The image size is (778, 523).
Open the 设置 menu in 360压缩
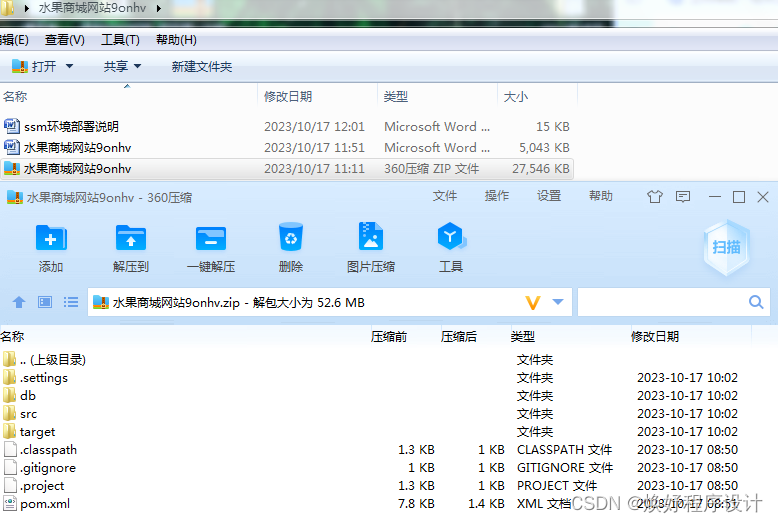(549, 196)
